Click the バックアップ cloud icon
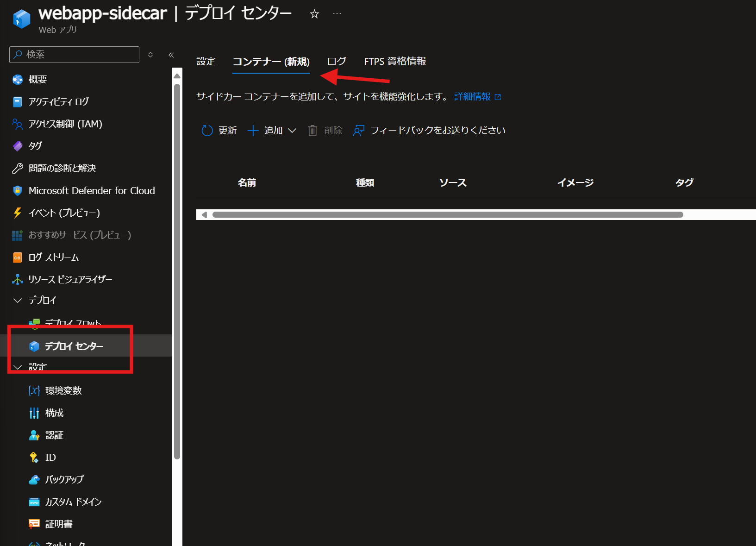This screenshot has height=546, width=756. tap(34, 479)
